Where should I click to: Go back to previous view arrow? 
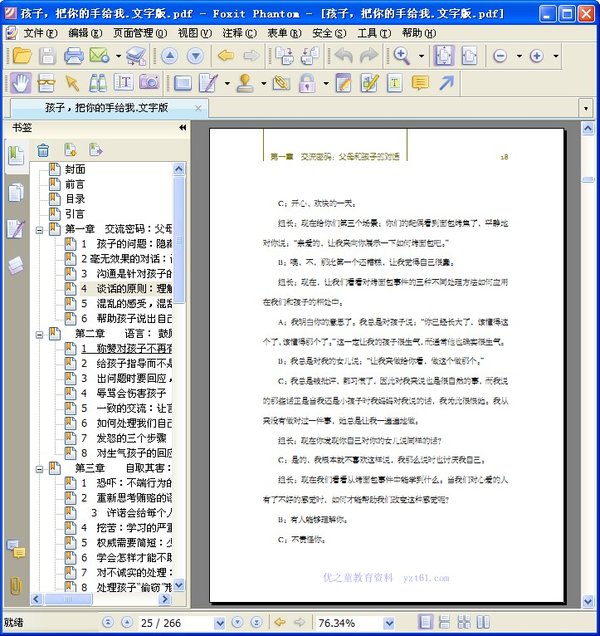click(x=226, y=56)
